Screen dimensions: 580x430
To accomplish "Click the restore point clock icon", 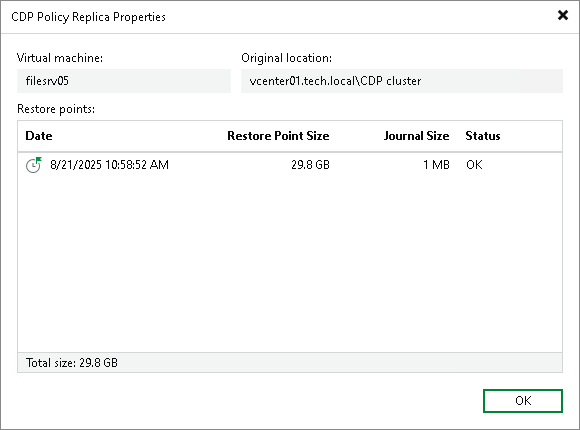I will (x=34, y=165).
